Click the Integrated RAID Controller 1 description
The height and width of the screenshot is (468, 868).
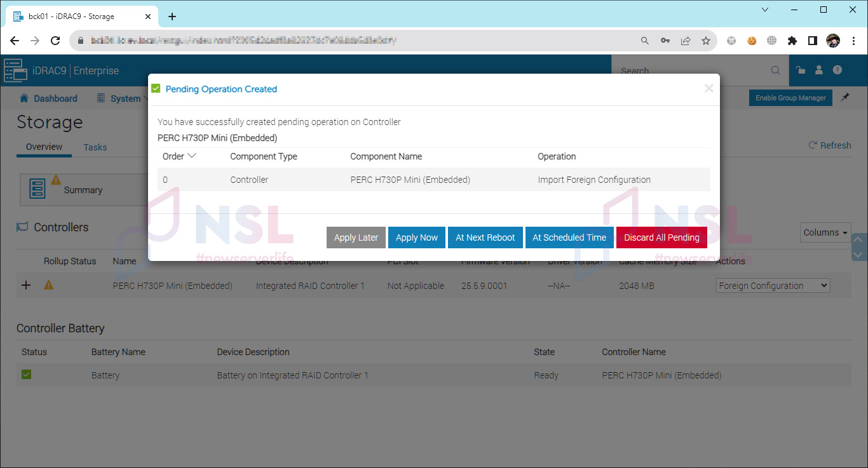(x=310, y=286)
